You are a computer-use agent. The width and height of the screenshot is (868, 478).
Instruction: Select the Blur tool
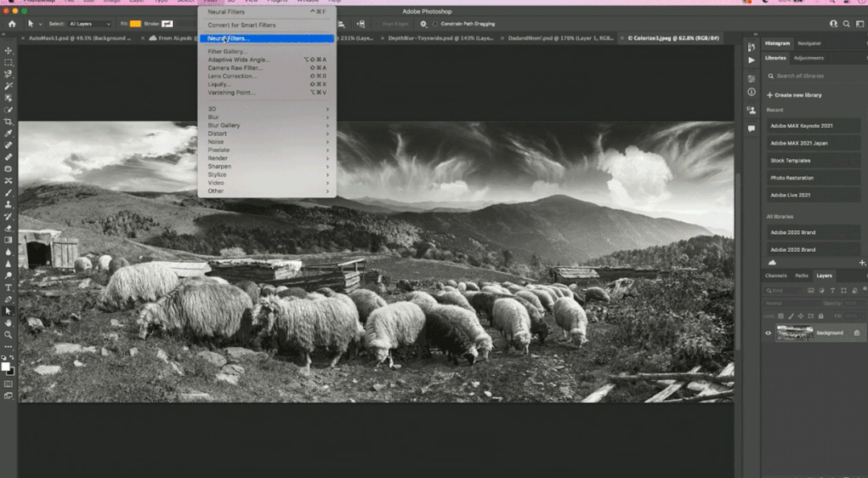[x=8, y=252]
